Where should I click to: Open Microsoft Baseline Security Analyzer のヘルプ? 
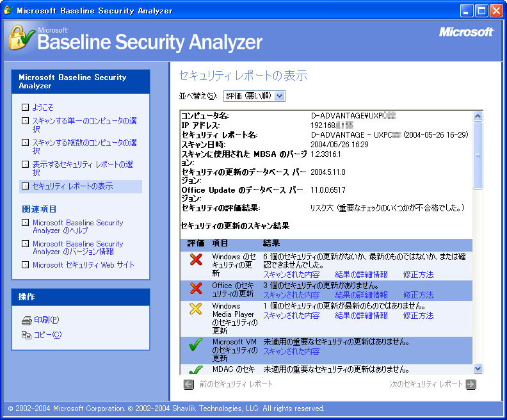[78, 227]
